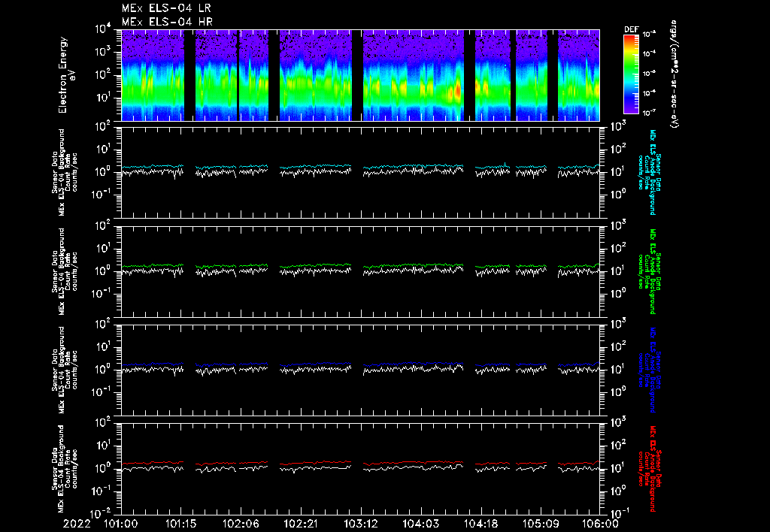Click the 105:09 time axis label

(540, 524)
